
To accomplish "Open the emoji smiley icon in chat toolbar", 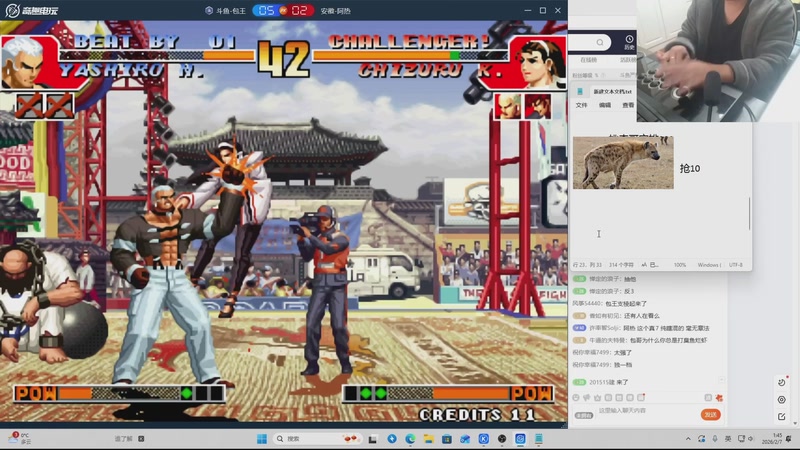I will point(576,397).
